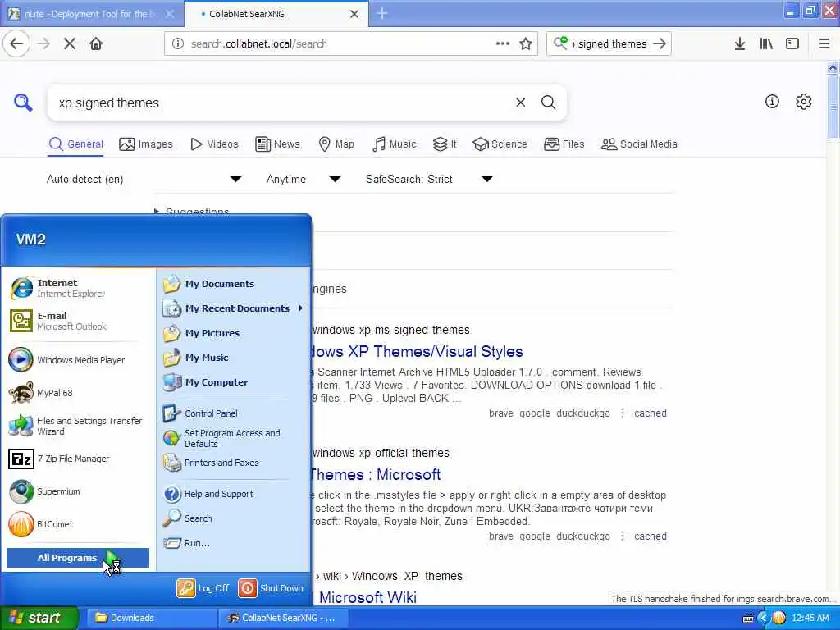Open the SearXNG about info icon

(x=772, y=101)
